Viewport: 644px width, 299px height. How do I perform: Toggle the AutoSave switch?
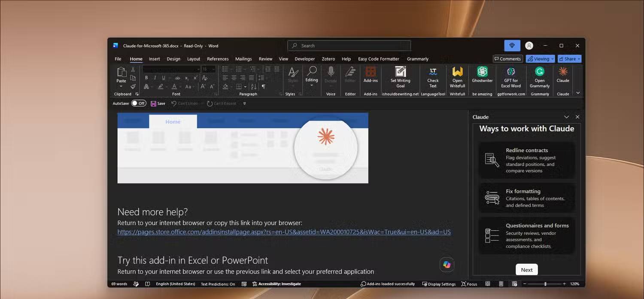139,104
